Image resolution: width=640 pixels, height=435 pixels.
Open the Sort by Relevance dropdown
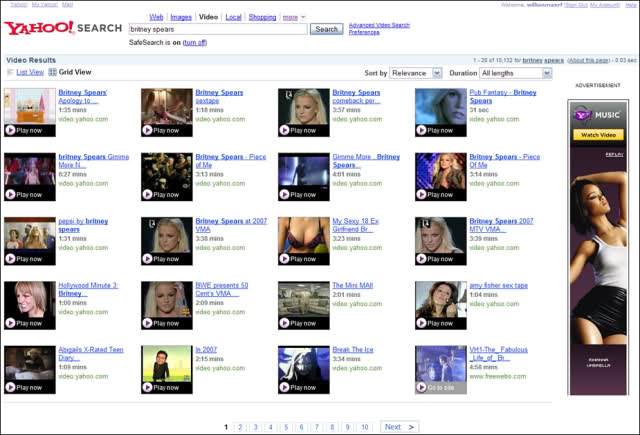pyautogui.click(x=416, y=73)
